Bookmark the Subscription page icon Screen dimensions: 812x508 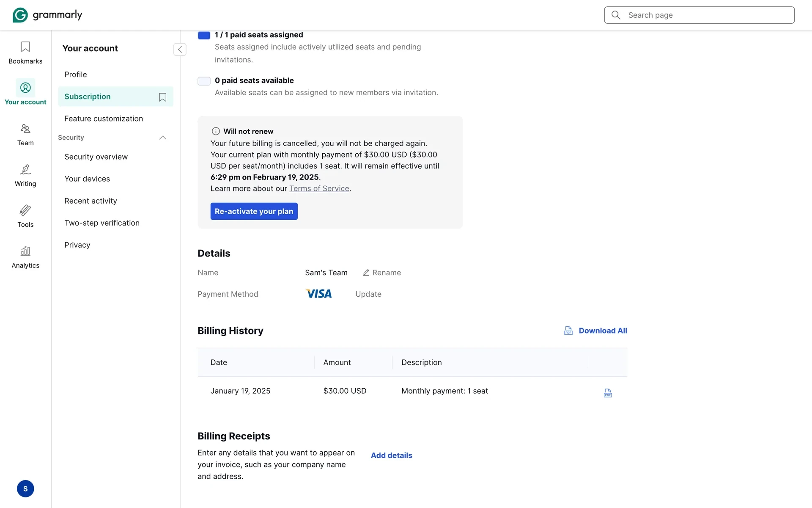(x=162, y=97)
